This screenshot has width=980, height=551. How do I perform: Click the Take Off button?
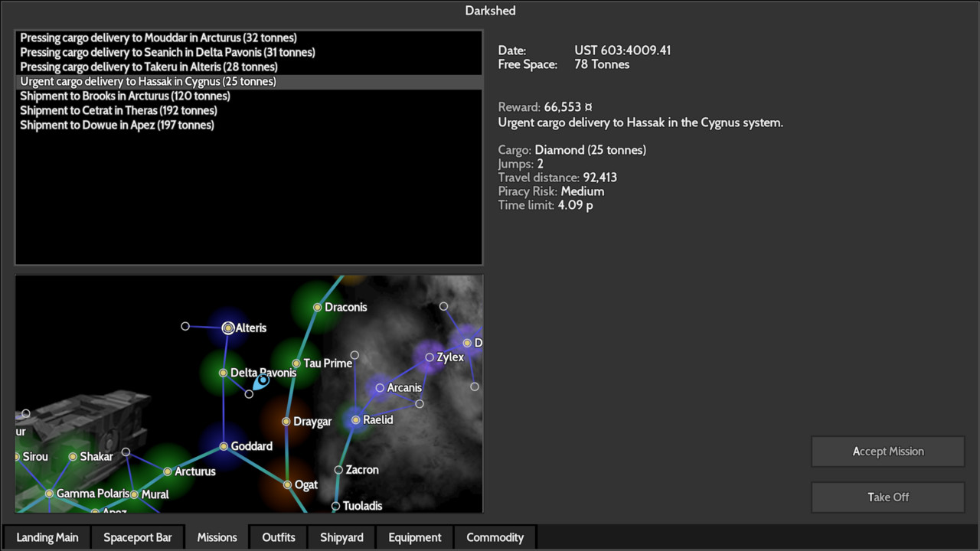[888, 497]
